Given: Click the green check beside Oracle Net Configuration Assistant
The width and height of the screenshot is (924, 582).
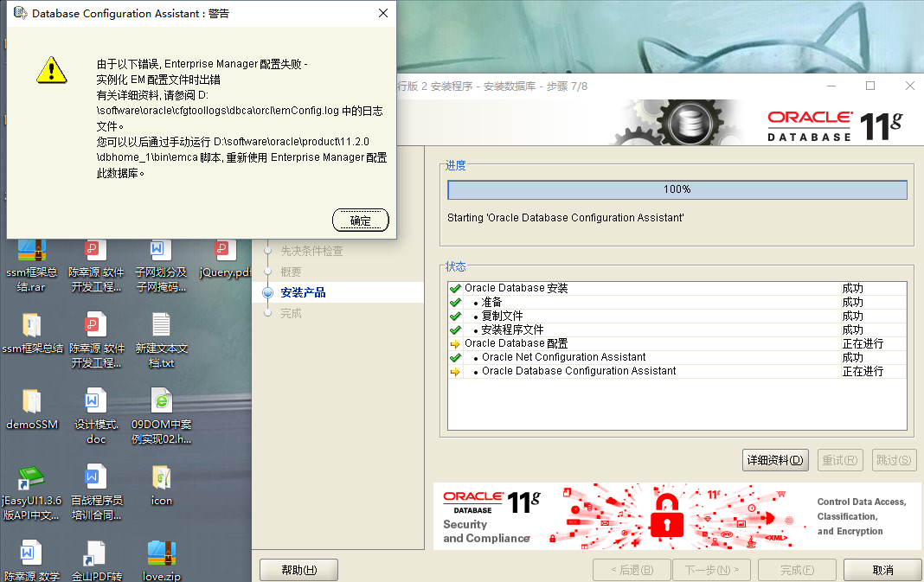Looking at the screenshot, I should [455, 357].
